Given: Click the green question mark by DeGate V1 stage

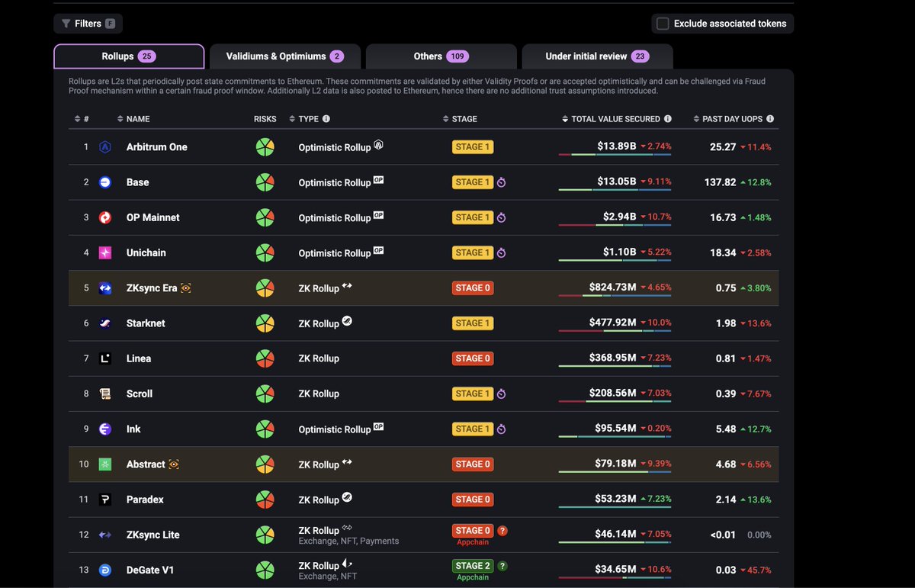Looking at the screenshot, I should 502,566.
